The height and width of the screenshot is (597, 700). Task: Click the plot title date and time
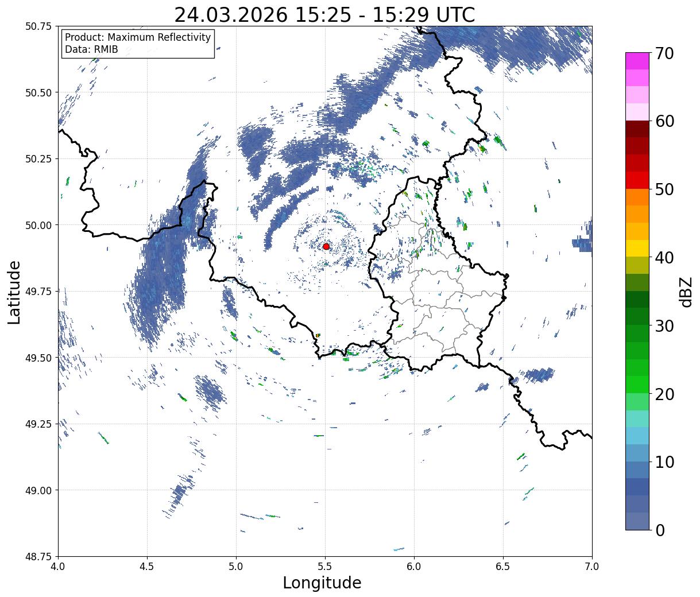[324, 15]
